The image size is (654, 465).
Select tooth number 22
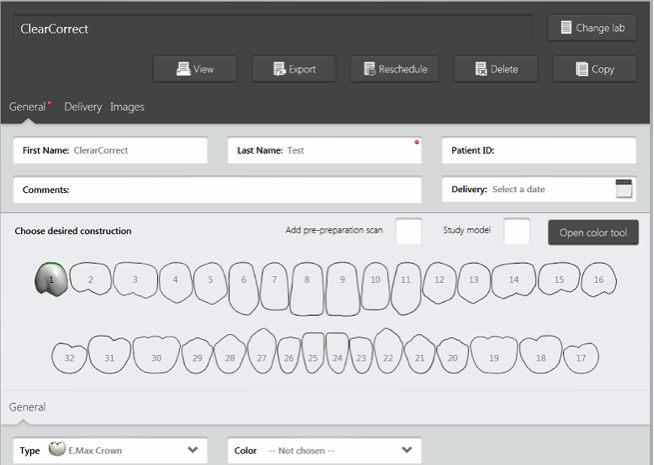tap(388, 350)
